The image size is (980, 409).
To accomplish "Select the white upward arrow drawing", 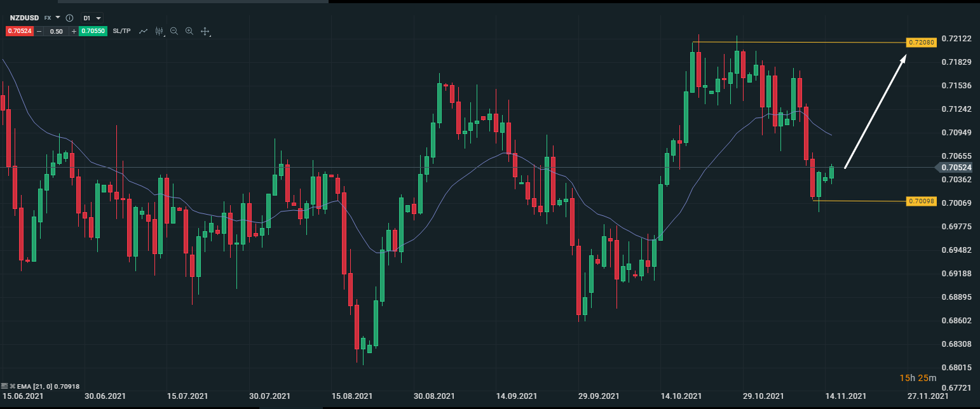I will coord(875,112).
